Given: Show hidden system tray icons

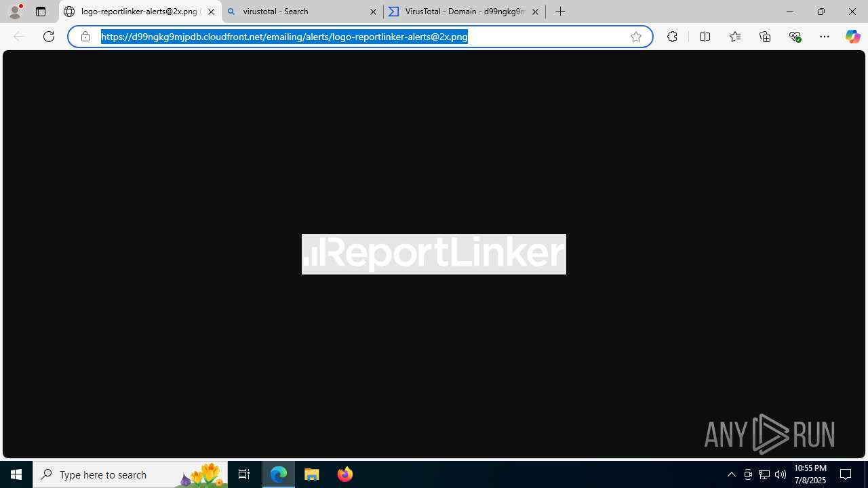Looking at the screenshot, I should click(x=731, y=474).
